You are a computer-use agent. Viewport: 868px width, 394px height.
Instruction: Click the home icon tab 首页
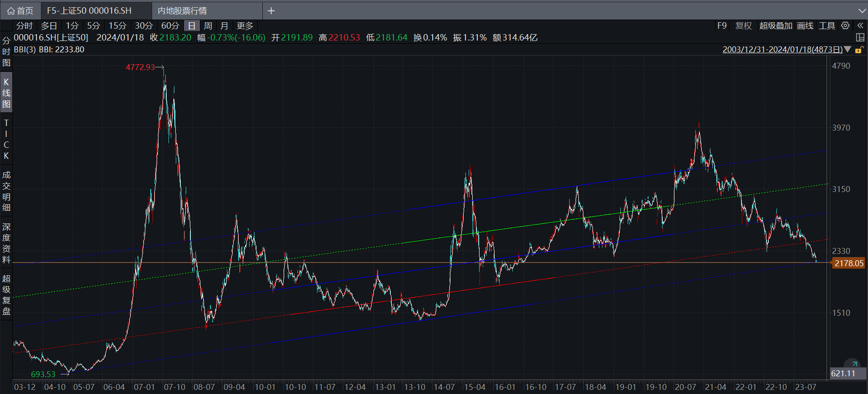pos(20,10)
